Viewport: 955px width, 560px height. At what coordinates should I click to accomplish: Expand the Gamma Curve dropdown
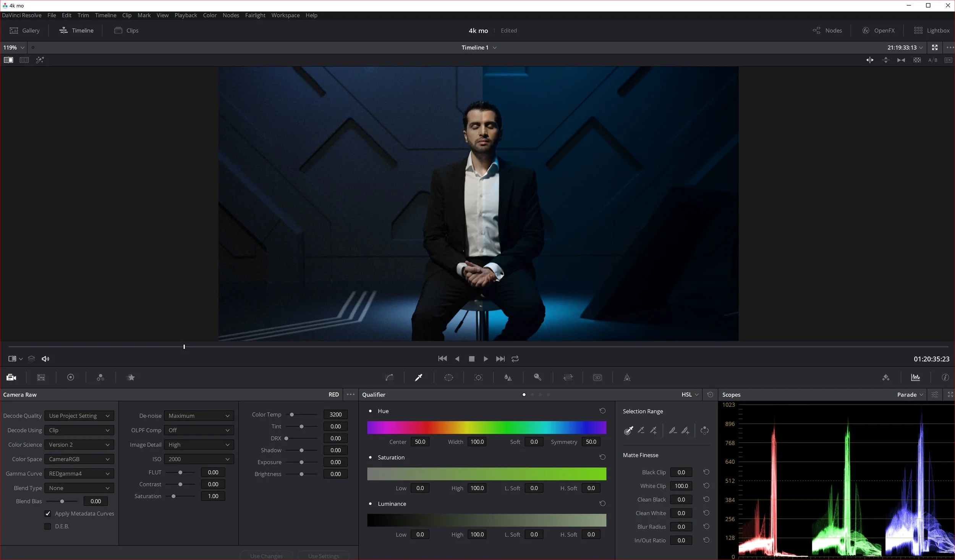pos(79,473)
